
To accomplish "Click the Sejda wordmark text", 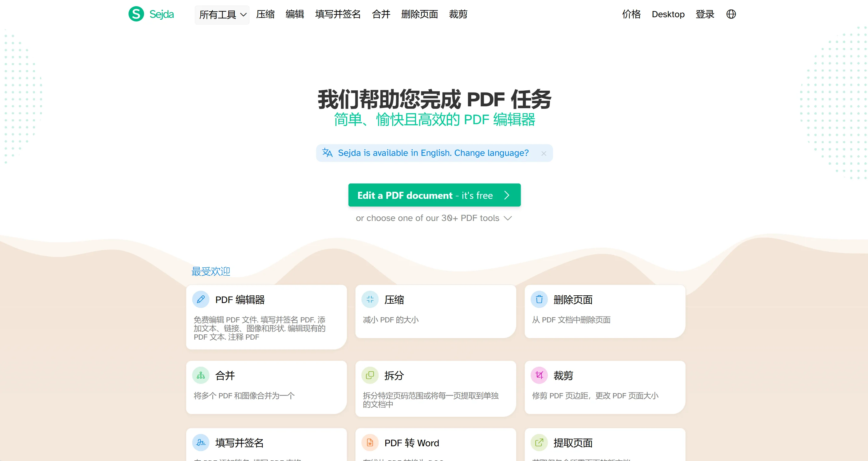I will (162, 14).
